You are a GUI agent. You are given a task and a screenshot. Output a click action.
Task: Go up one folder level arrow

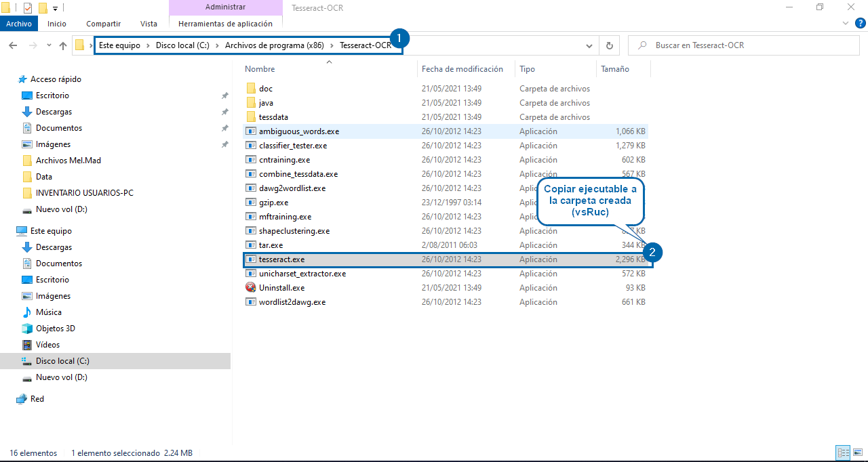pyautogui.click(x=63, y=45)
